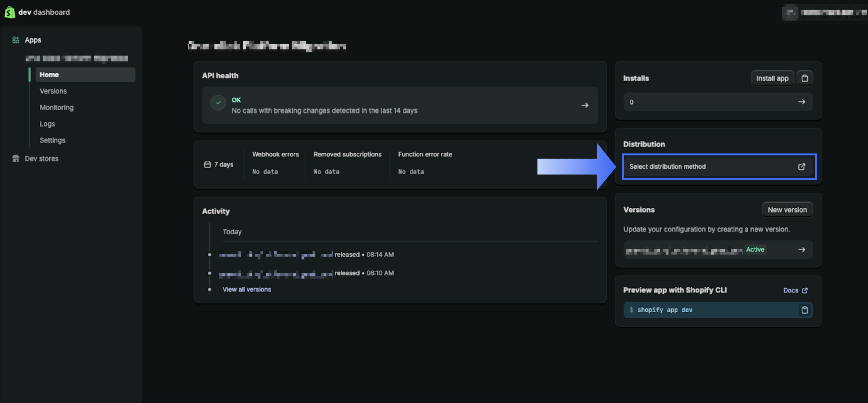Image resolution: width=868 pixels, height=403 pixels.
Task: Open Settings in sidebar
Action: tap(53, 140)
